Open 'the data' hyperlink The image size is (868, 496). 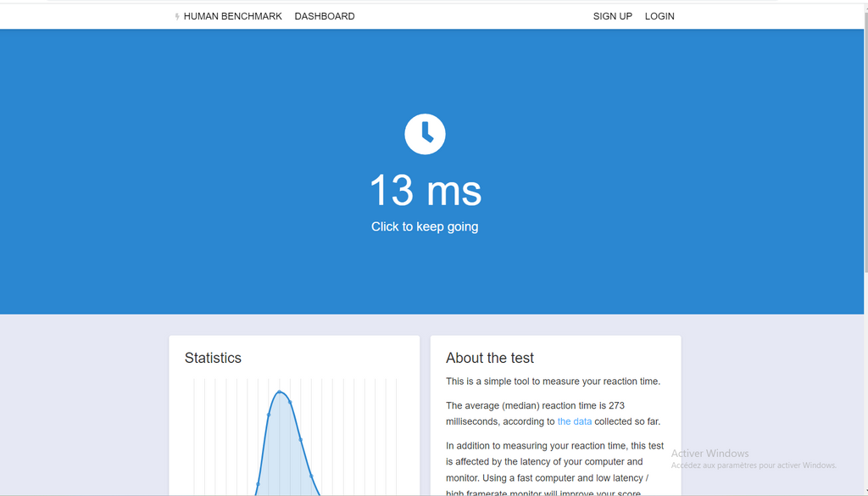point(574,421)
